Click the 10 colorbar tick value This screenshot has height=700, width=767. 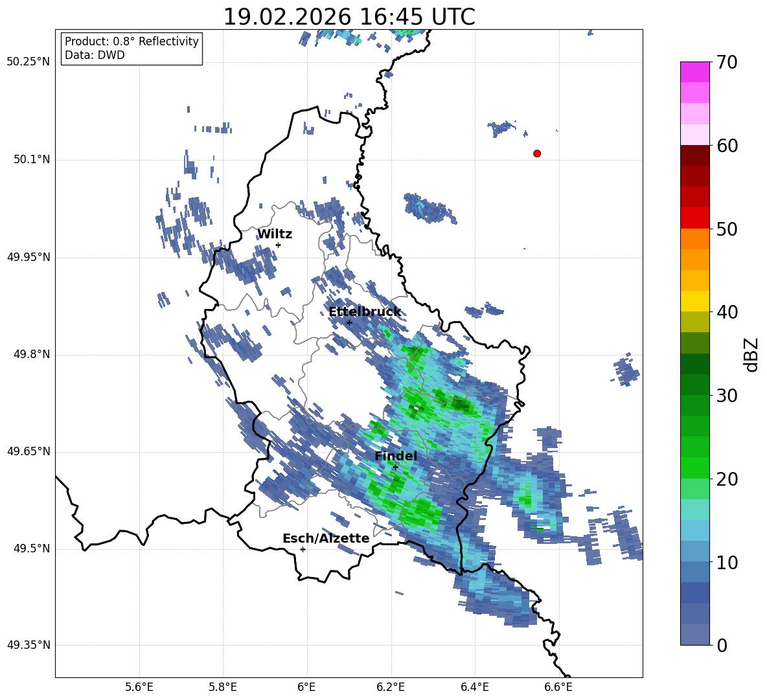pos(727,563)
